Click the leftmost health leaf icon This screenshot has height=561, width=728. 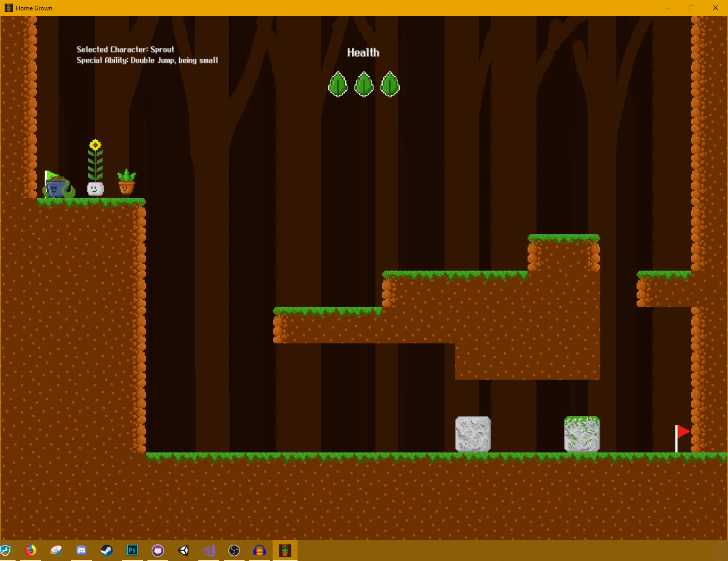(338, 85)
